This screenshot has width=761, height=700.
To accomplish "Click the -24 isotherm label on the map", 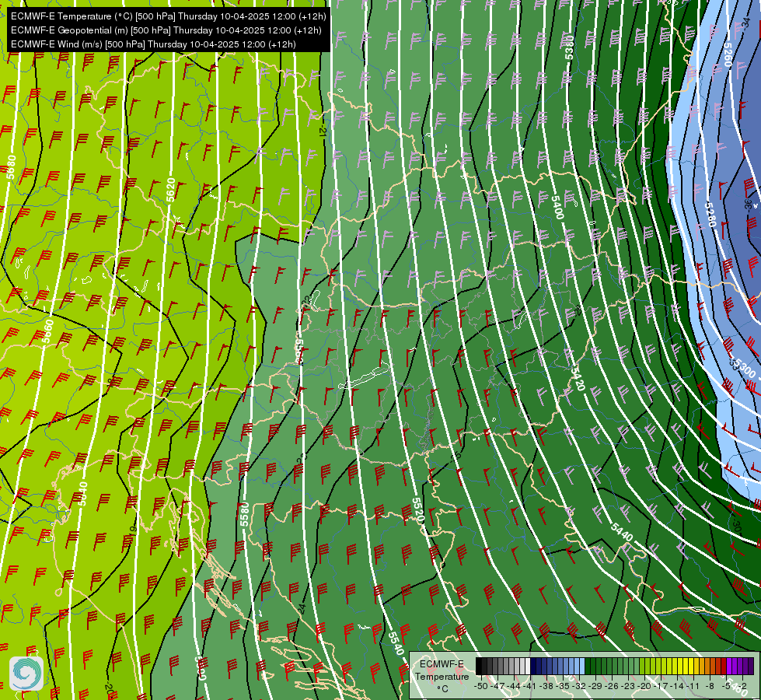I will [302, 608].
